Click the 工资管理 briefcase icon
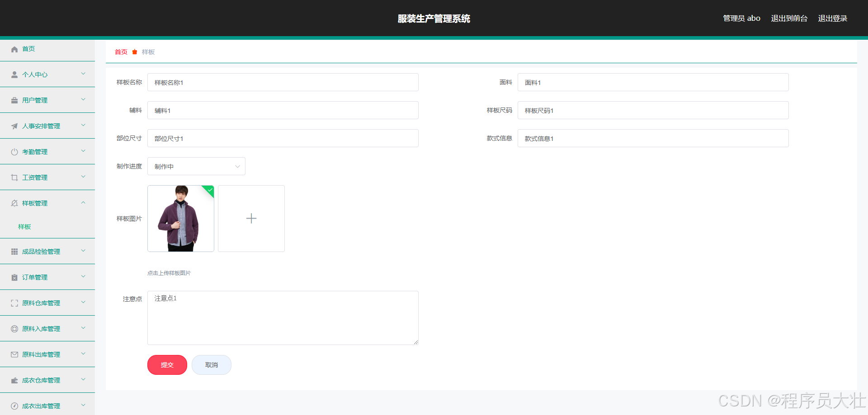This screenshot has width=868, height=415. 14,177
